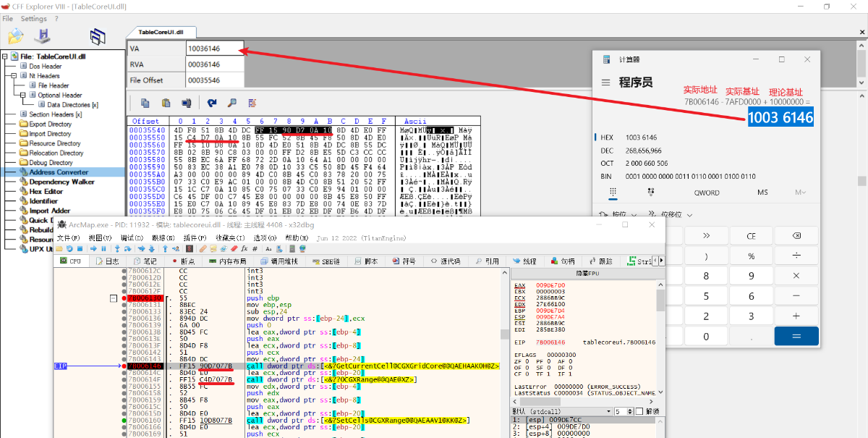Open file icon in CFF Explorer toolbar
This screenshot has width=868, height=438.
pos(16,35)
